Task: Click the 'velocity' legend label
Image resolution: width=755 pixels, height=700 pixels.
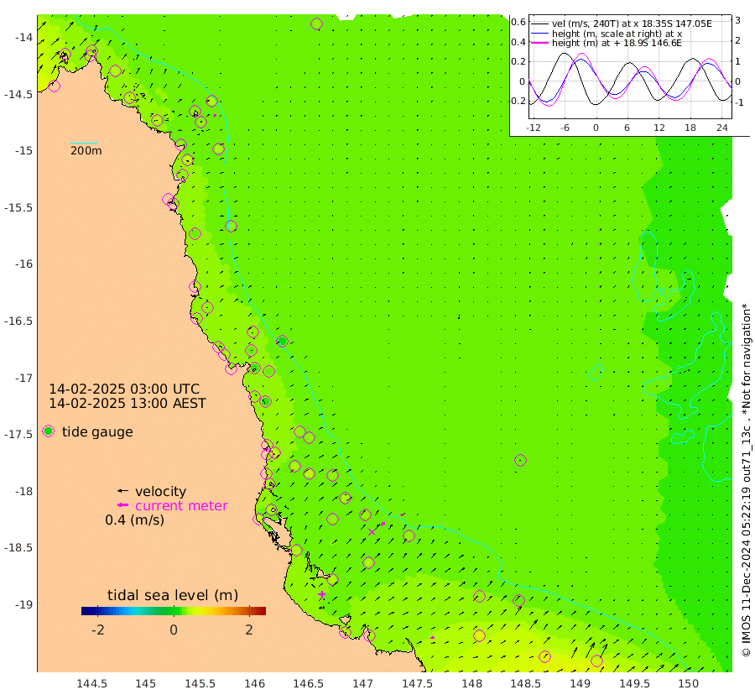Action: click(x=160, y=491)
